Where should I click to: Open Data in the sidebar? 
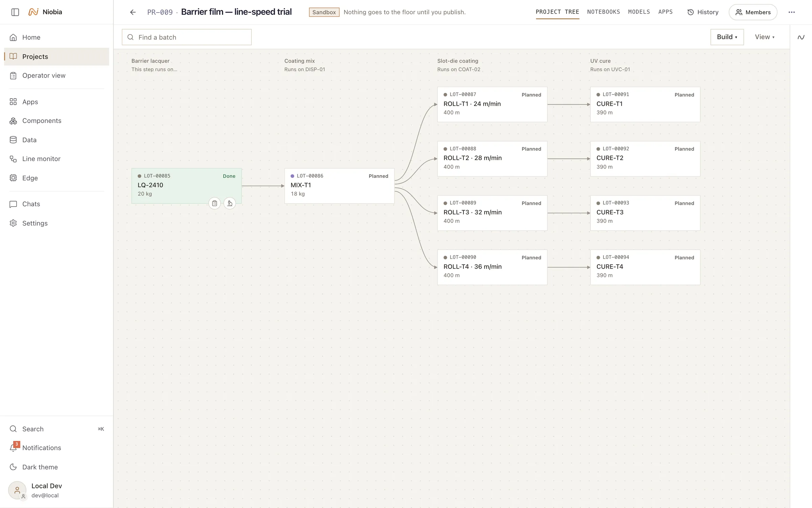[57, 140]
